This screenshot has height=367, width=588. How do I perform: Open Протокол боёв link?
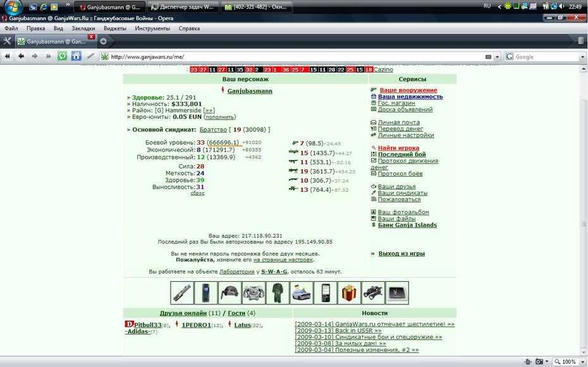click(x=400, y=174)
